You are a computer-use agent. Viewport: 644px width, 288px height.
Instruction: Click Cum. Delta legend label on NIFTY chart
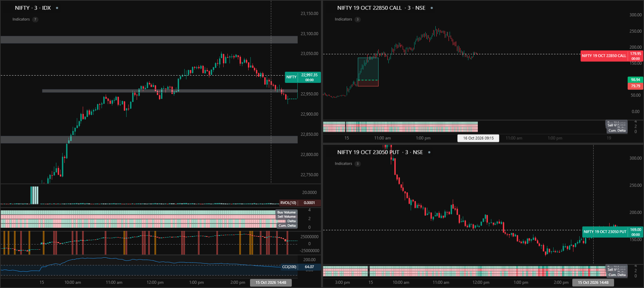[287, 226]
